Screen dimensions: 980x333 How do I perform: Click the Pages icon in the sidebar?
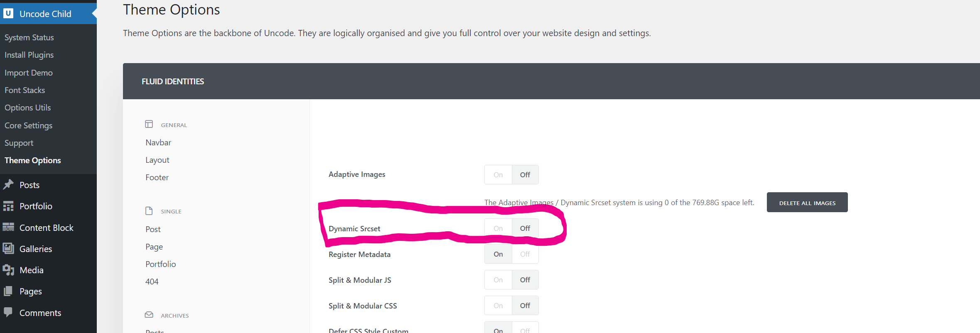click(x=8, y=291)
